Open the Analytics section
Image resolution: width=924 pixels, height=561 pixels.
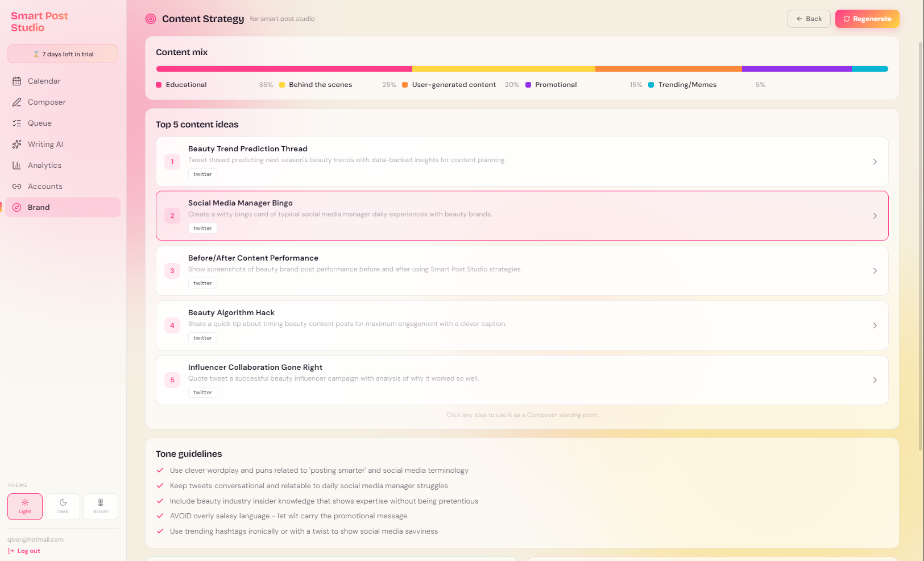63,166
